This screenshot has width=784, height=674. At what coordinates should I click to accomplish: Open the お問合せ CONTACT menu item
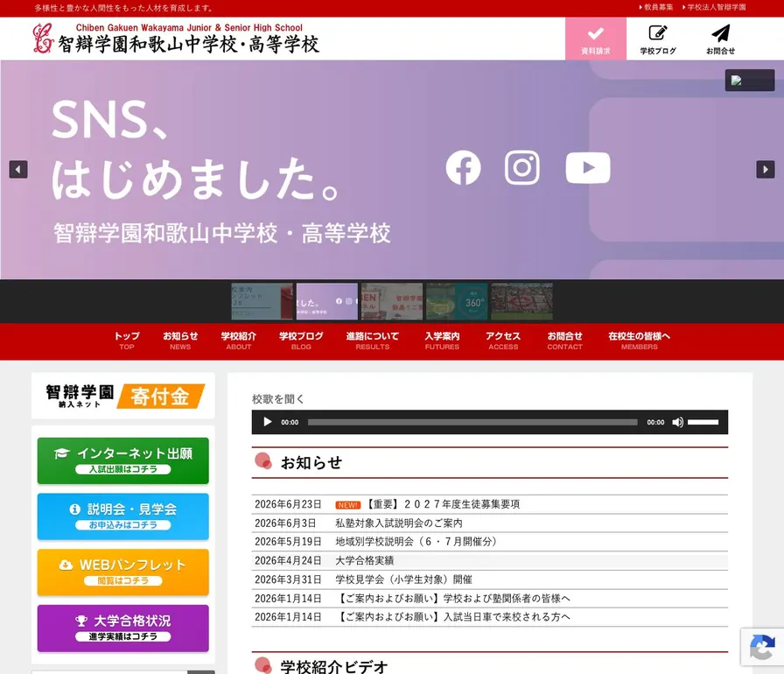click(x=564, y=341)
